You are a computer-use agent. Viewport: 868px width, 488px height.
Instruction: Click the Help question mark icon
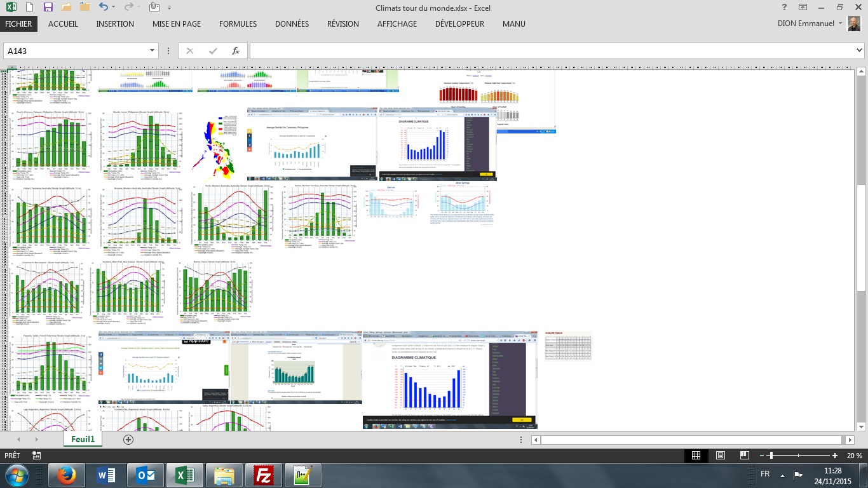pos(785,8)
